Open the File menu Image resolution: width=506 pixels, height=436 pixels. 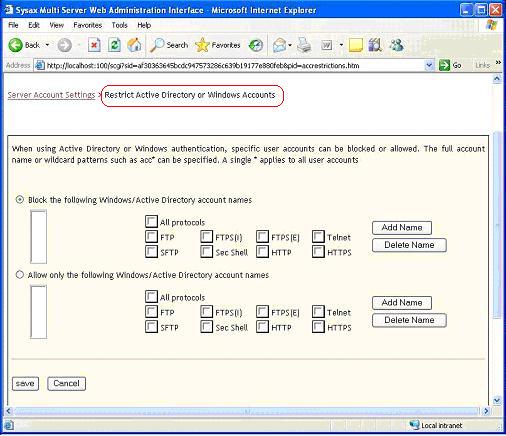(x=13, y=25)
